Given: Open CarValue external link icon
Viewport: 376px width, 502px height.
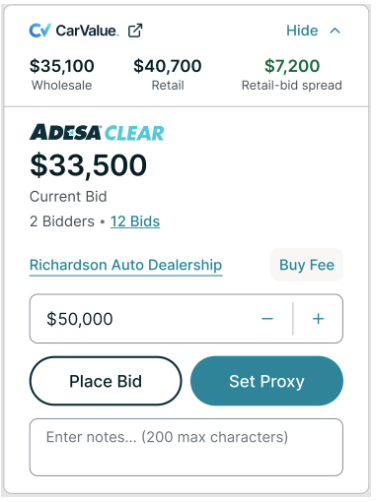Looking at the screenshot, I should tap(135, 31).
